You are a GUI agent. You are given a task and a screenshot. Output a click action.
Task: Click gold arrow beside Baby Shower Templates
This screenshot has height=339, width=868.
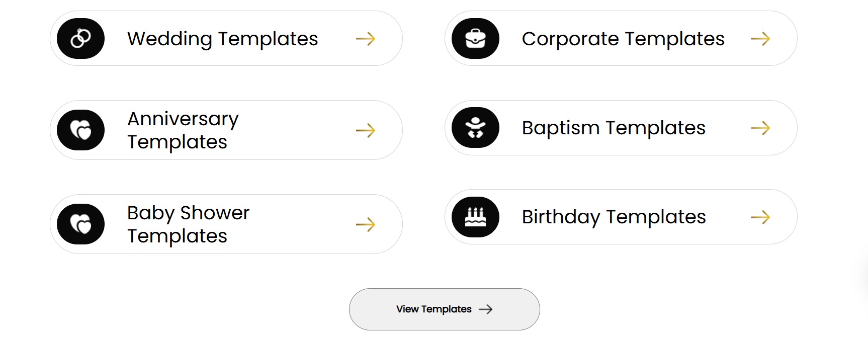(366, 224)
